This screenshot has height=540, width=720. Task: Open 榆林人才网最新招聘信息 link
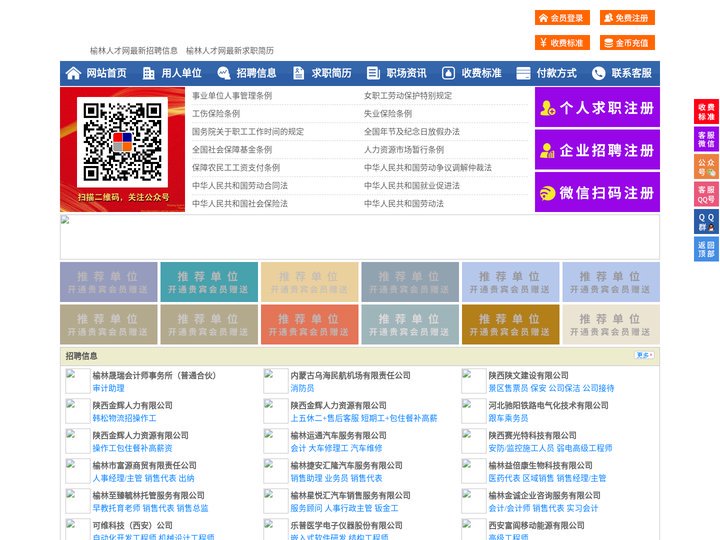tap(134, 51)
